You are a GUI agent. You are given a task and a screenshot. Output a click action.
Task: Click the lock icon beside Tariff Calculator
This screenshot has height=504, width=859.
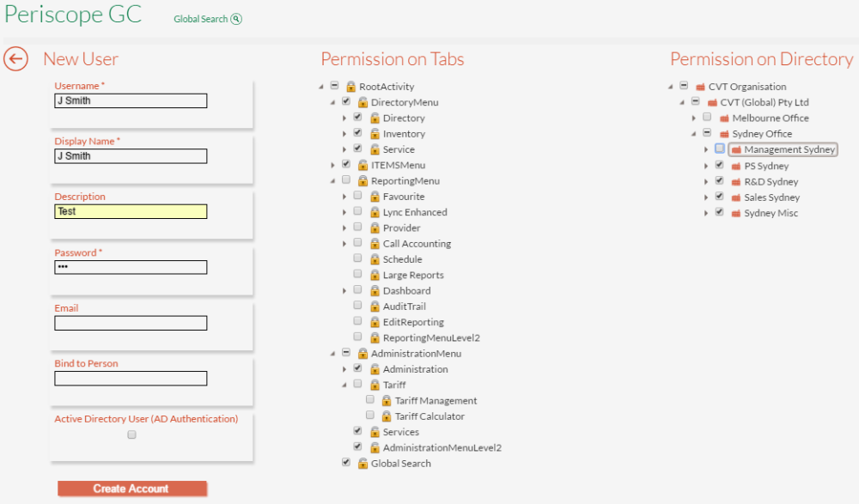point(387,416)
